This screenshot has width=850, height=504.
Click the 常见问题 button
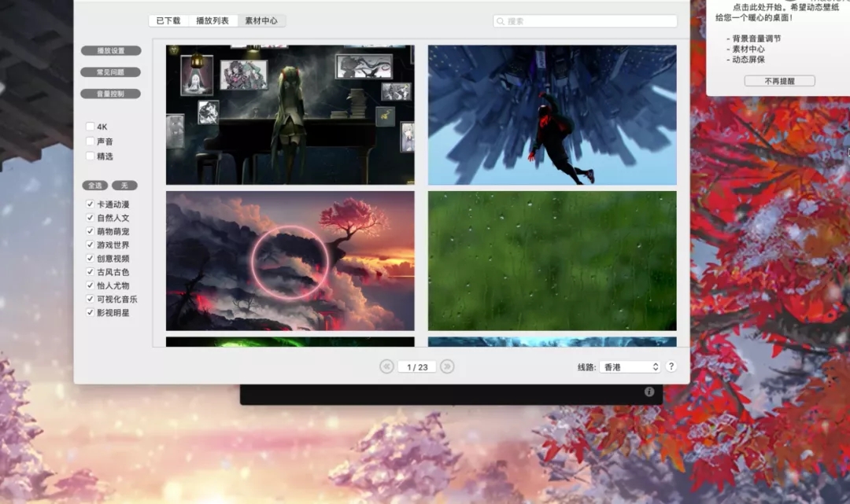[111, 72]
